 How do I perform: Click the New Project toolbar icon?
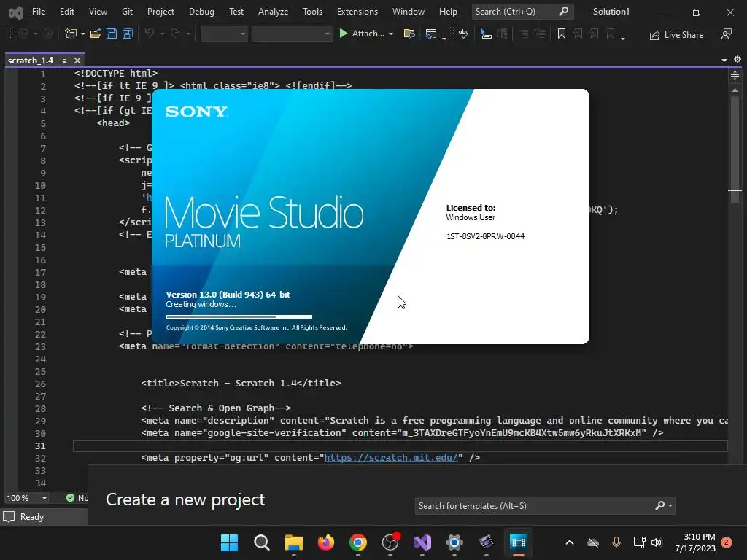tap(71, 34)
